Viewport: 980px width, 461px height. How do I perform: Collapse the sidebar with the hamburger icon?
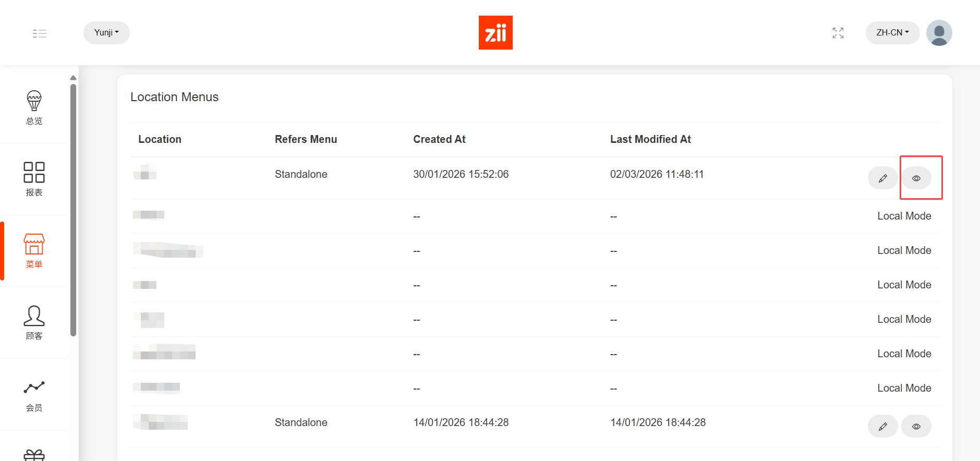click(40, 33)
